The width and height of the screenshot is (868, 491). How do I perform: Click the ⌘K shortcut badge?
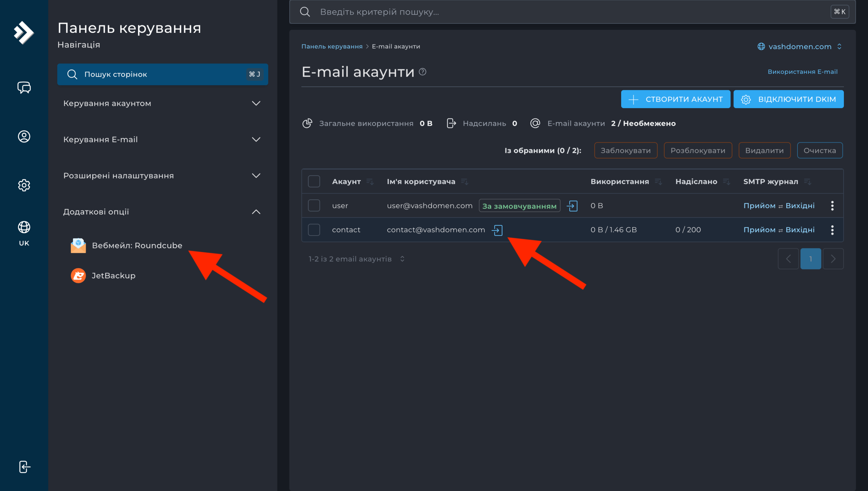coord(840,12)
